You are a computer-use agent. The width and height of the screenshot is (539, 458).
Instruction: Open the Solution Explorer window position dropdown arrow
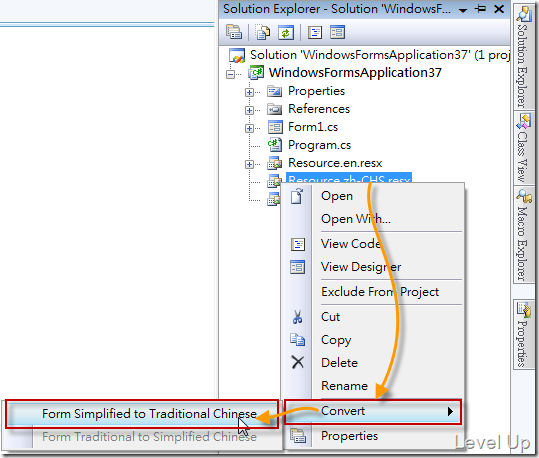click(463, 10)
